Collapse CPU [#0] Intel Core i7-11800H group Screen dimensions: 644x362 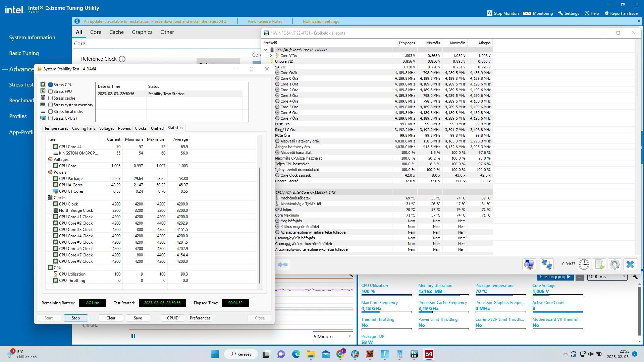click(x=266, y=50)
